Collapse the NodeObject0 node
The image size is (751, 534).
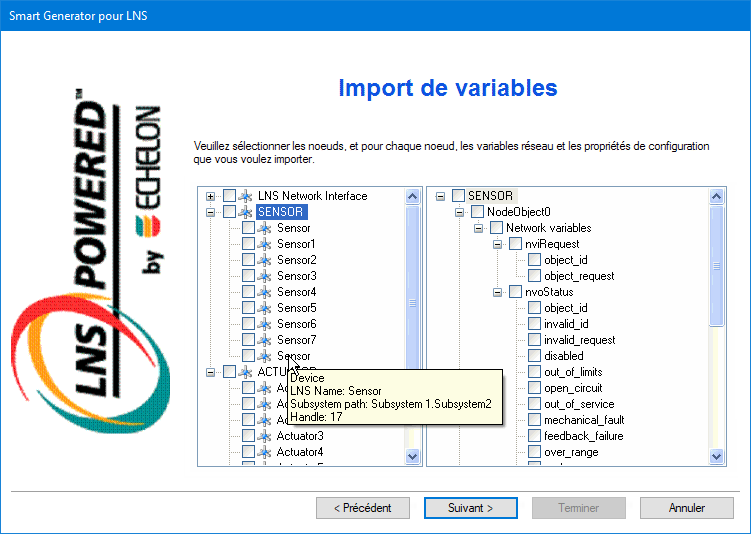459,212
